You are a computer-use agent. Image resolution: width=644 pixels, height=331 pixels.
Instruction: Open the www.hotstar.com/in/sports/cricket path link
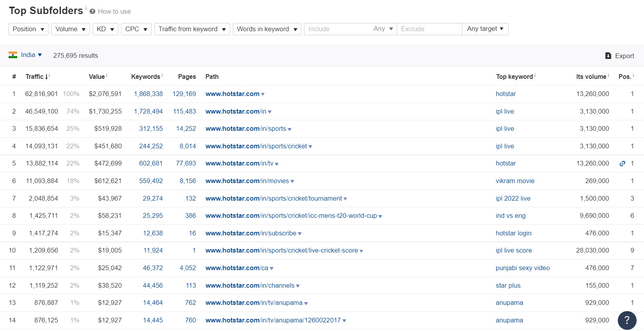pyautogui.click(x=256, y=146)
